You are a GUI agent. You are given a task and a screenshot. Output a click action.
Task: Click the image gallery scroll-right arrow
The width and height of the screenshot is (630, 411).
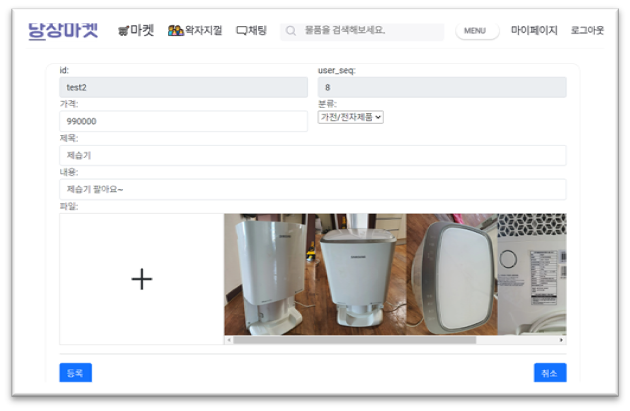561,340
